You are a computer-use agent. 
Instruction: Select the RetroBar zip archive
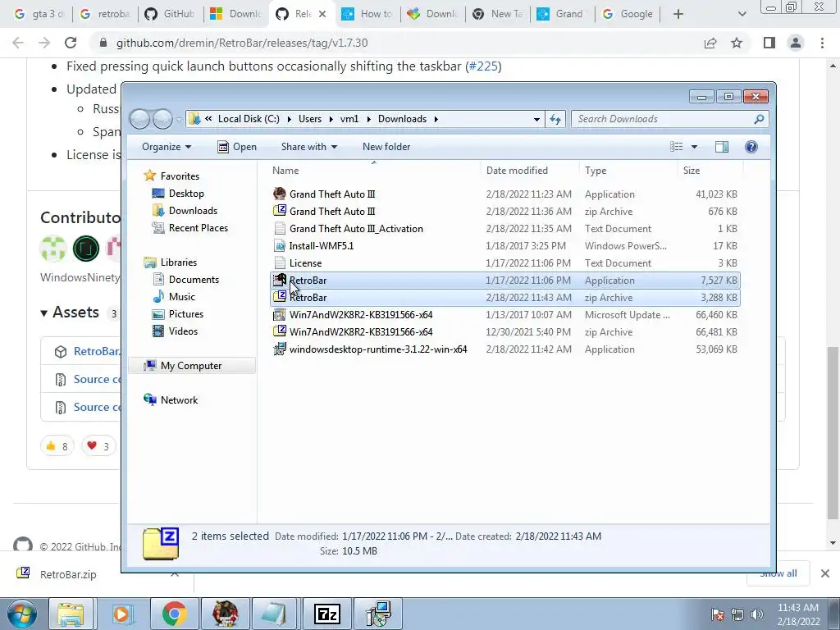(x=504, y=297)
